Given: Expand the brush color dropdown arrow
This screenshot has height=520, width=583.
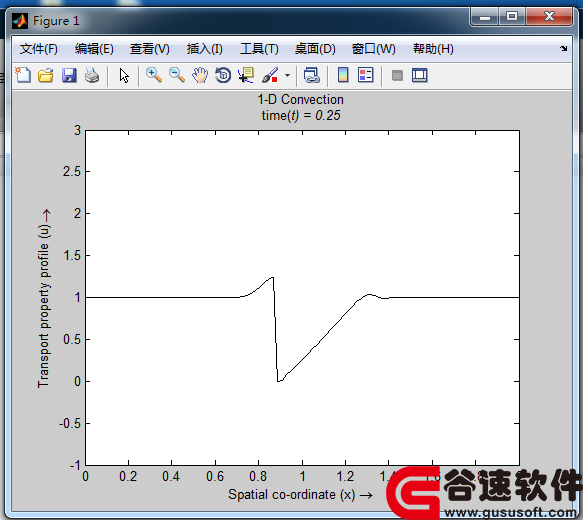Looking at the screenshot, I should [287, 75].
